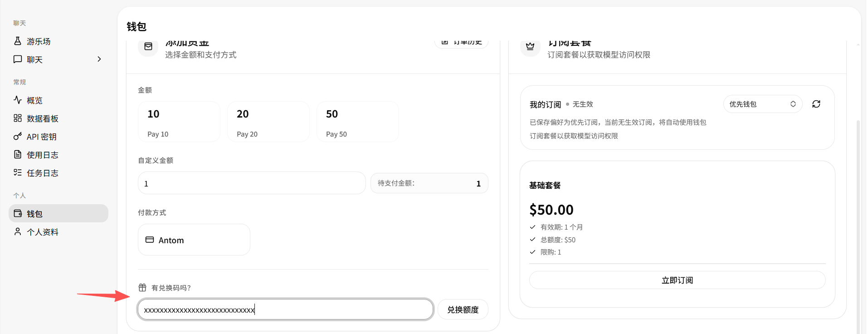Click the 总额度: $50 line

pyautogui.click(x=553, y=240)
